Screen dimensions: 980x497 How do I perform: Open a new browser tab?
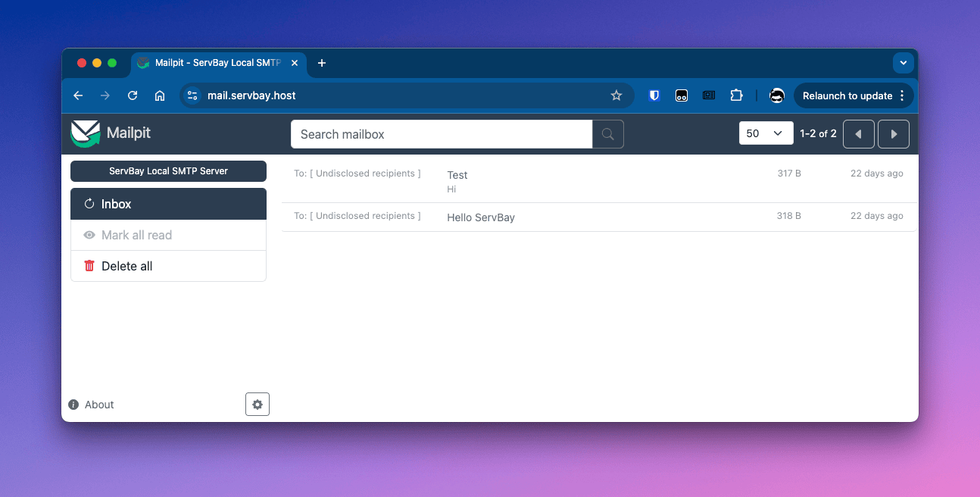click(321, 63)
